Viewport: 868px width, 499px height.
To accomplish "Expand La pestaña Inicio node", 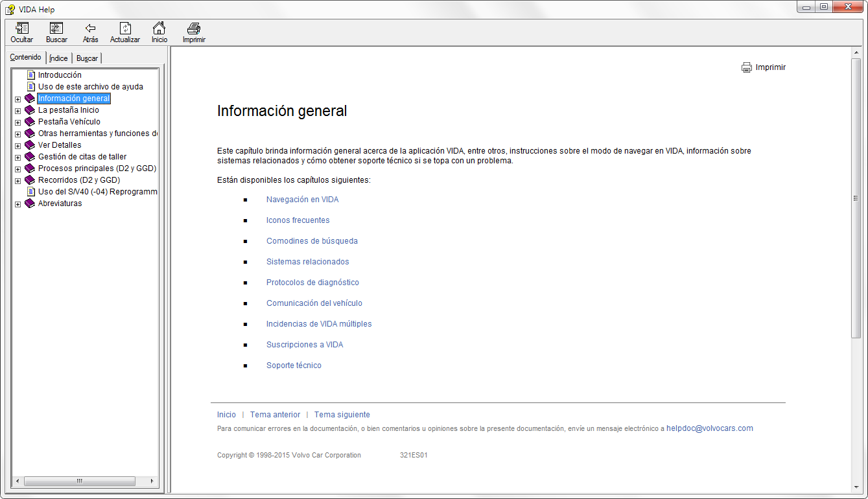I will coord(18,111).
